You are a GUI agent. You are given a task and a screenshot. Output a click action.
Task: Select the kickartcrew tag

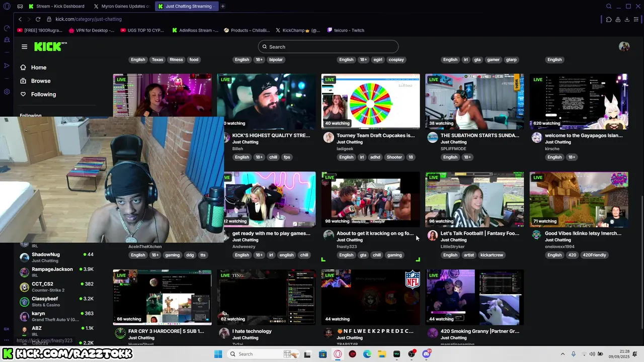(x=492, y=255)
